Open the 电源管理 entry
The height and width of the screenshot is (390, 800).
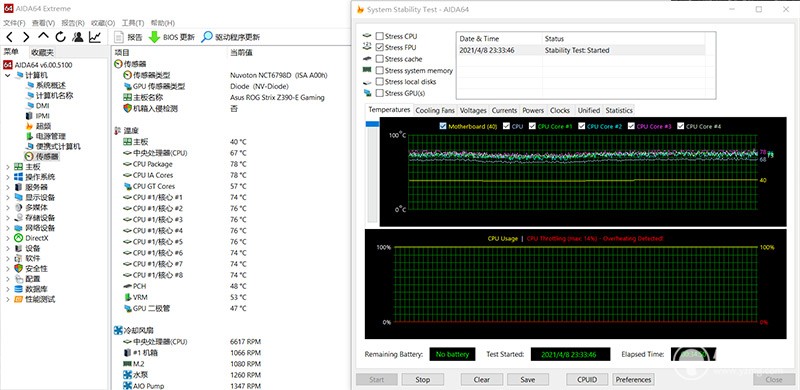click(x=50, y=136)
